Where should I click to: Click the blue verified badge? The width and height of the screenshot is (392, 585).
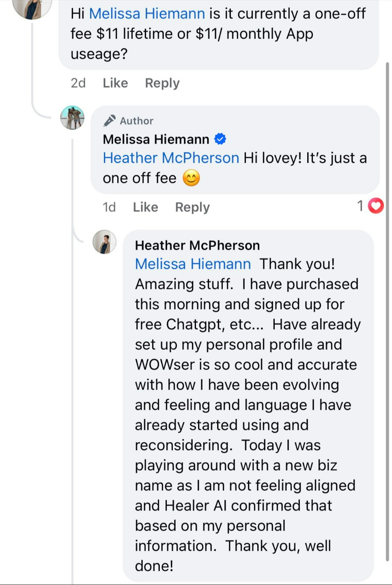[x=220, y=139]
